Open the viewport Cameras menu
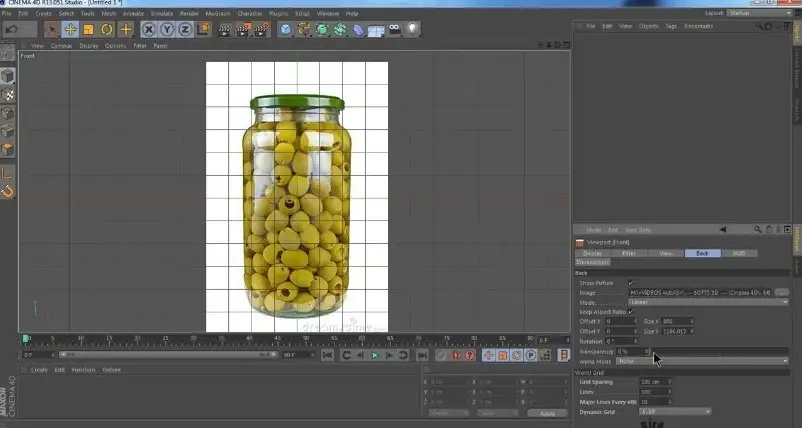Image resolution: width=802 pixels, height=428 pixels. click(x=61, y=46)
